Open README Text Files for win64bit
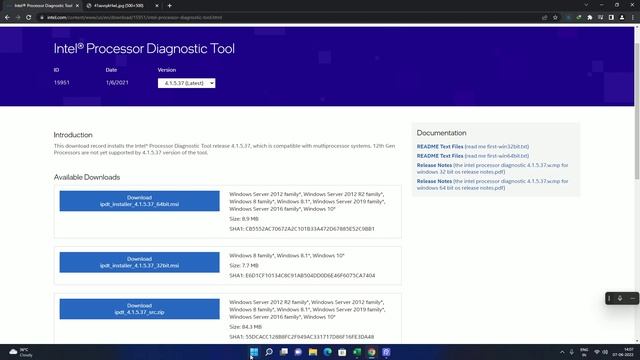The image size is (640, 360). click(473, 156)
